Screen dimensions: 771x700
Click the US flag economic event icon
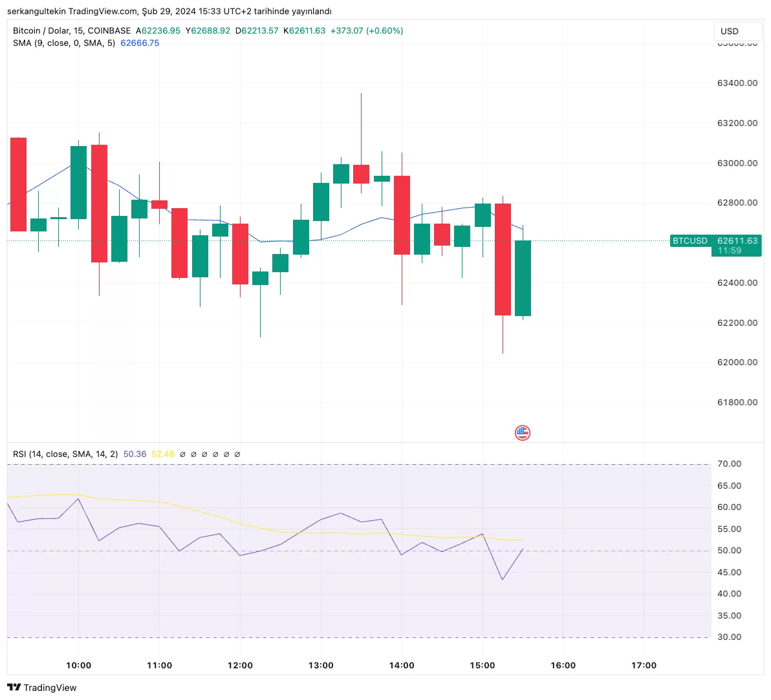point(523,433)
